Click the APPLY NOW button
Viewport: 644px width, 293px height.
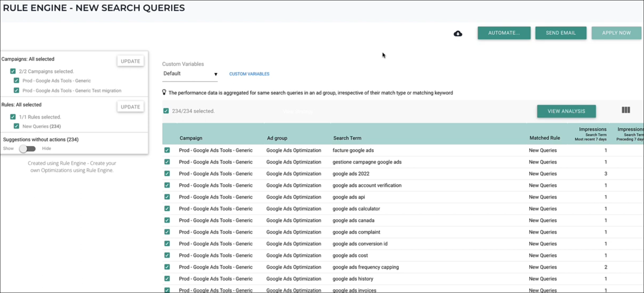616,33
